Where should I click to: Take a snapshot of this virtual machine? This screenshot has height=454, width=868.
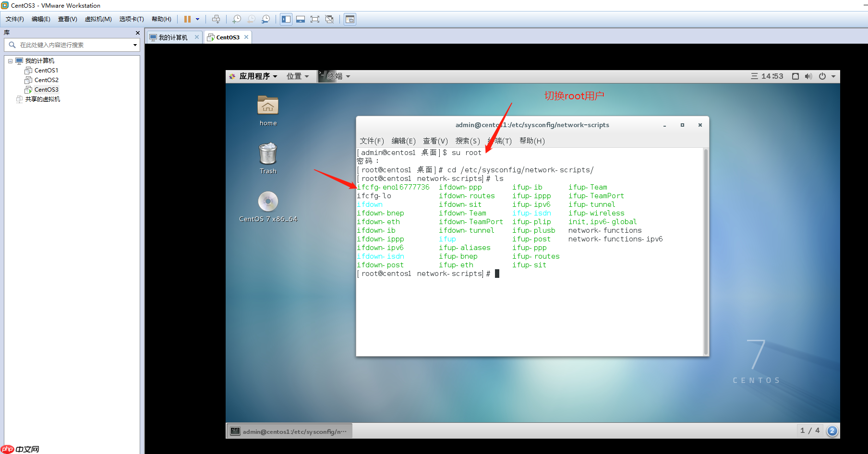point(237,19)
